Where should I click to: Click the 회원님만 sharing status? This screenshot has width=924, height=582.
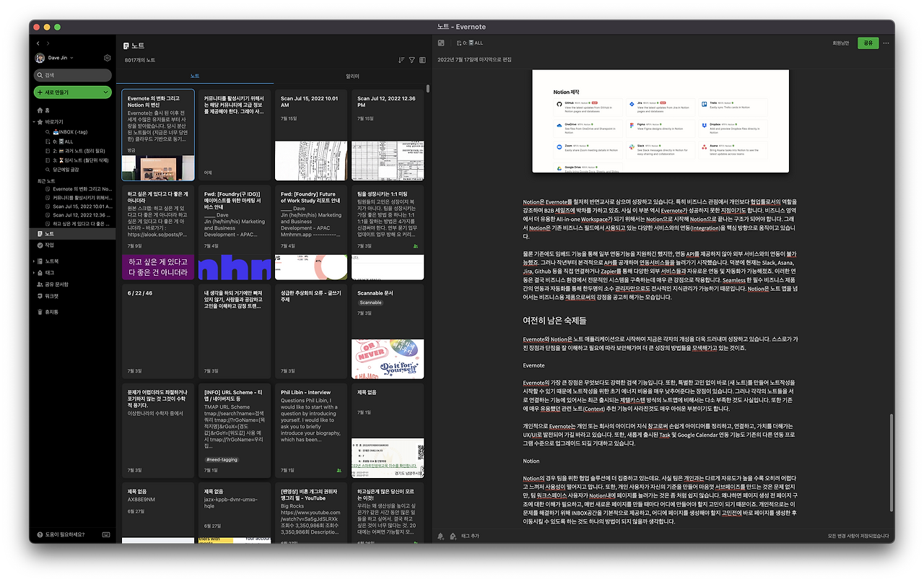coord(840,43)
